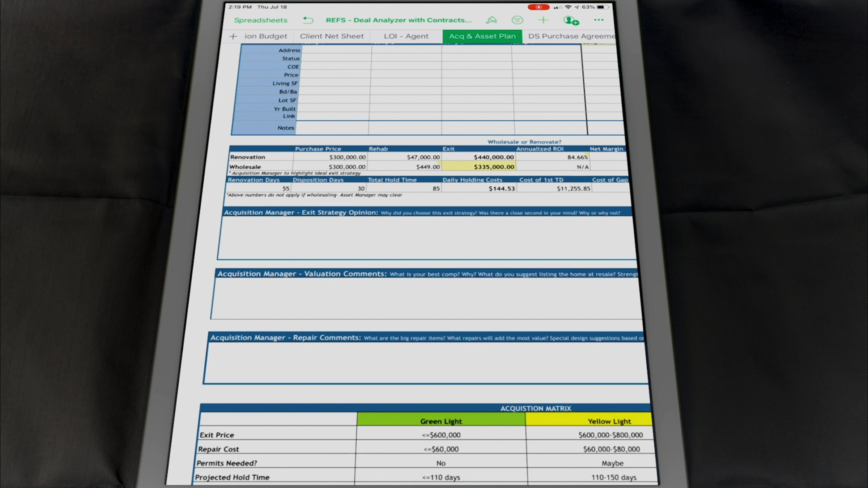Viewport: 868px width, 488px height.
Task: Tap the Undo arrow icon
Action: pyautogui.click(x=308, y=20)
